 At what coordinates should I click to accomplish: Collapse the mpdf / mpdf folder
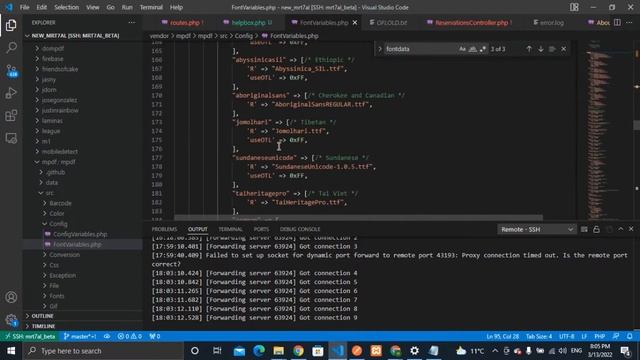[x=58, y=162]
